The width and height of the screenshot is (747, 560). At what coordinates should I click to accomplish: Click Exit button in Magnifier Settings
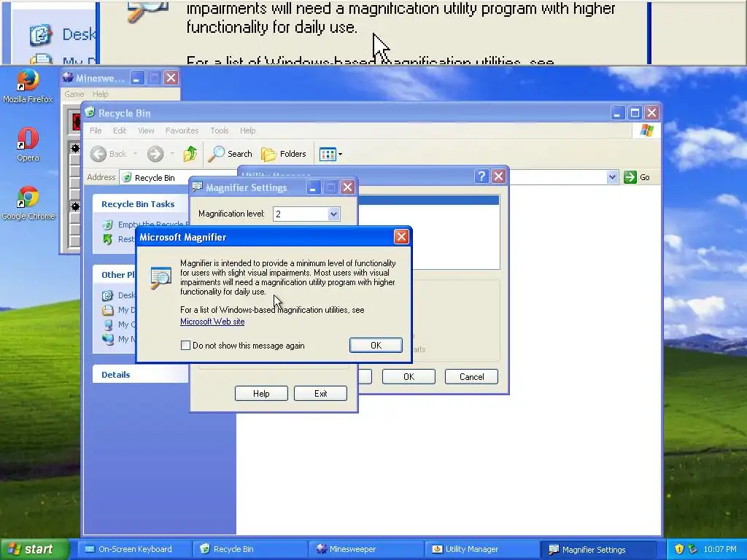click(321, 393)
